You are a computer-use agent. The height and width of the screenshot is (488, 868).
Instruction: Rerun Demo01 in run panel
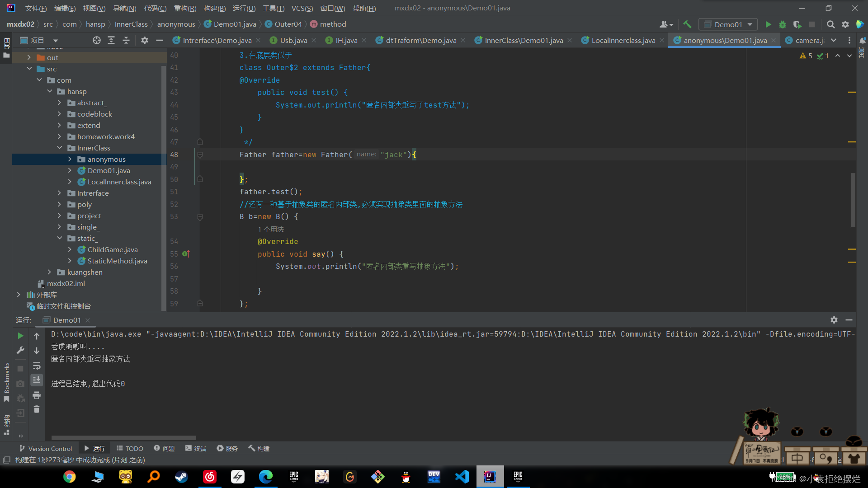click(20, 336)
